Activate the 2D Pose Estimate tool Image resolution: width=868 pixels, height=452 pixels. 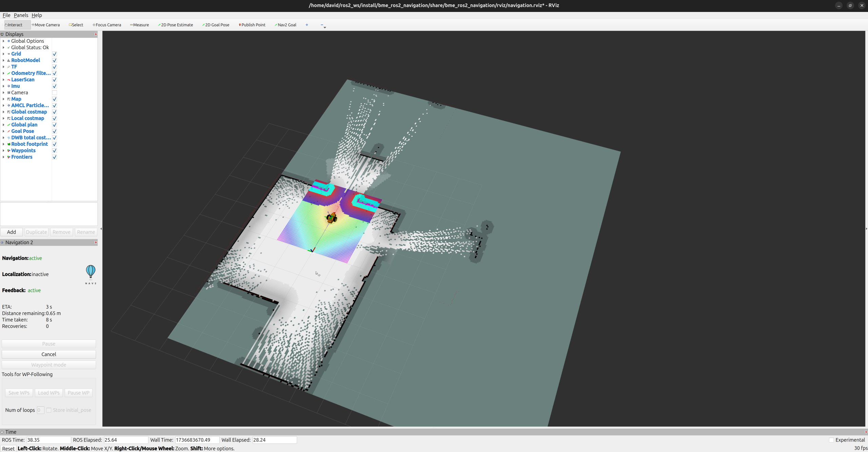(x=175, y=25)
